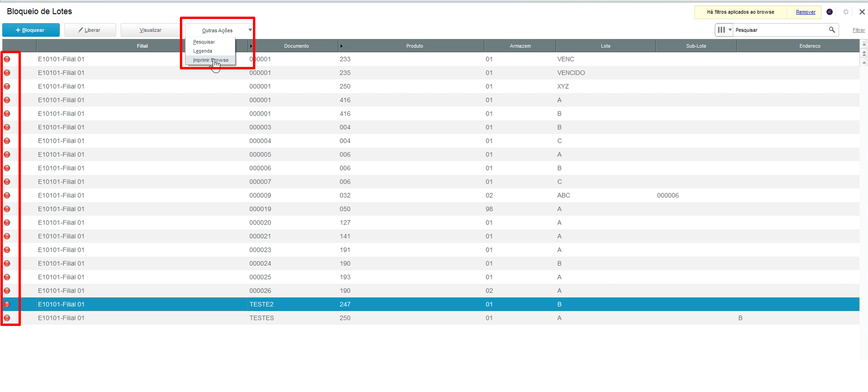
Task: Click lot cell ABC
Action: click(563, 195)
